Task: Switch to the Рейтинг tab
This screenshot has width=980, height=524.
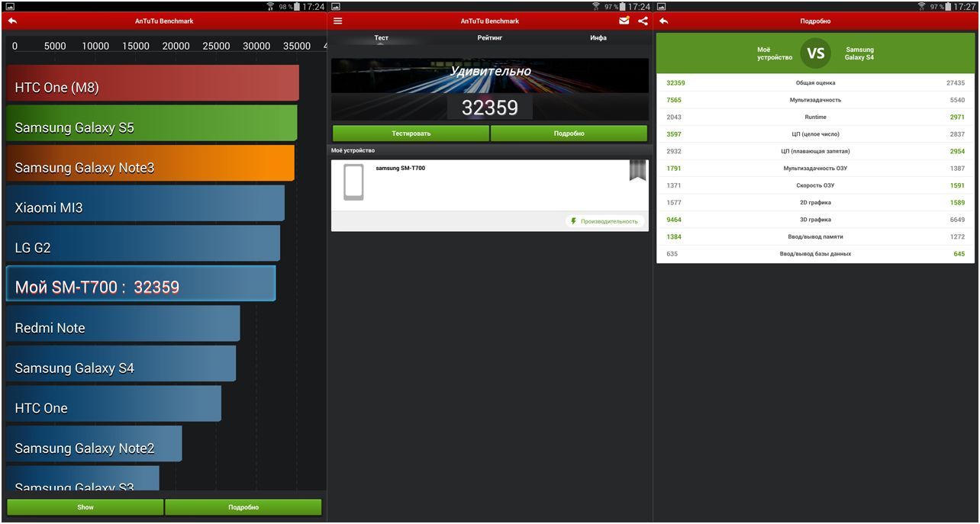Action: click(x=489, y=38)
